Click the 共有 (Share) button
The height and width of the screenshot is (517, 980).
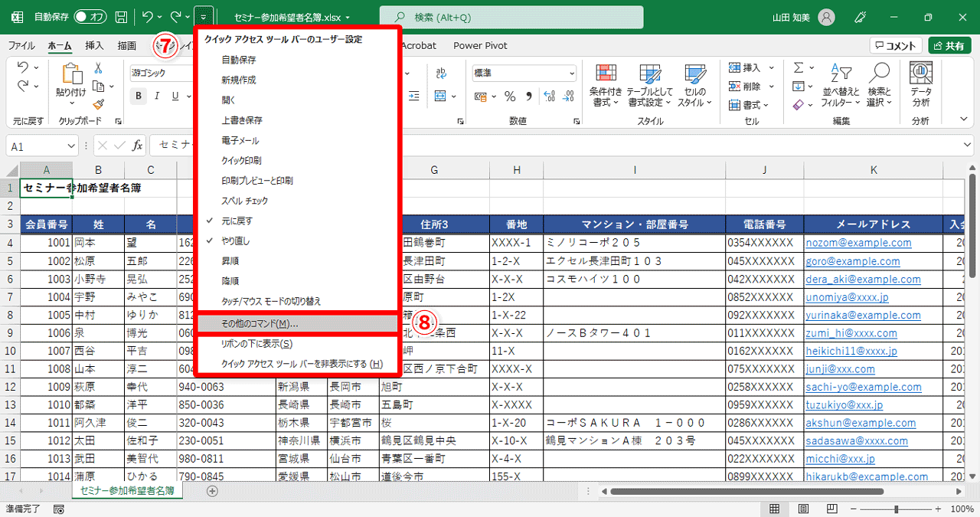pyautogui.click(x=949, y=45)
